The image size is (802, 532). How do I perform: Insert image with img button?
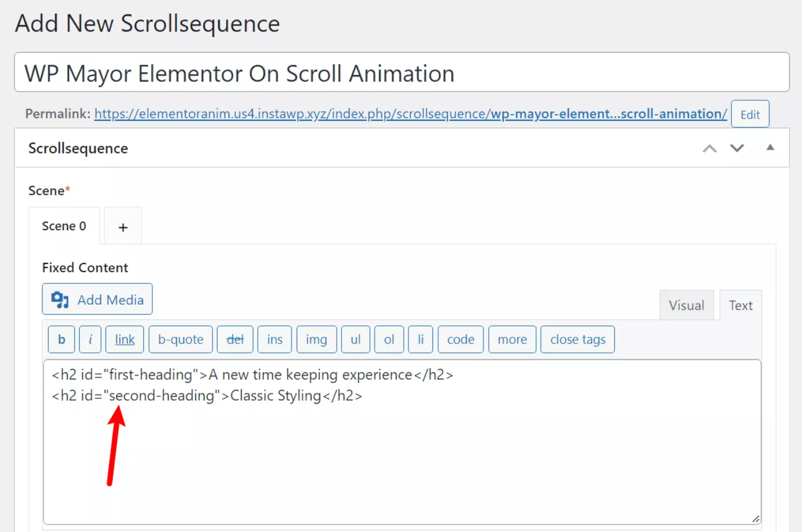[x=316, y=340]
